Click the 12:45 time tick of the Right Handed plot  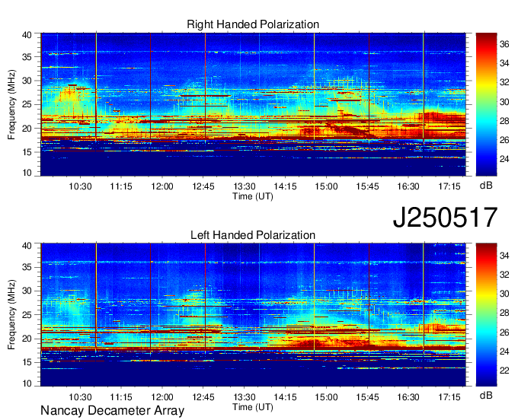pos(203,186)
